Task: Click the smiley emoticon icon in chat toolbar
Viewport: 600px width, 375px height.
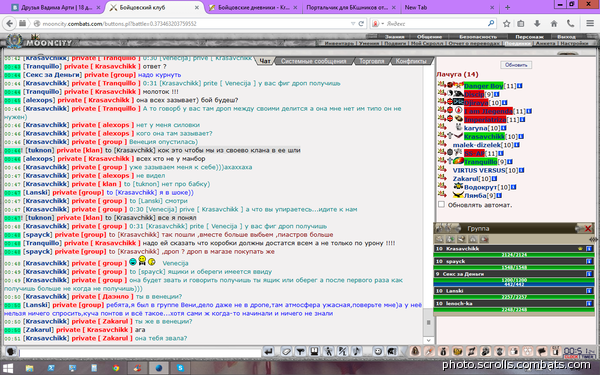Action: coord(378,351)
